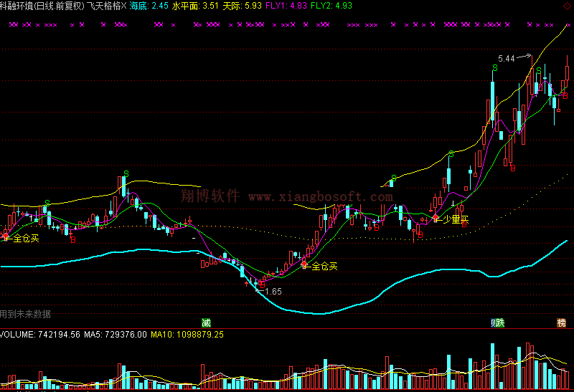Click the red buy arrow beside 少量买
The image size is (574, 392).
pyautogui.click(x=436, y=219)
